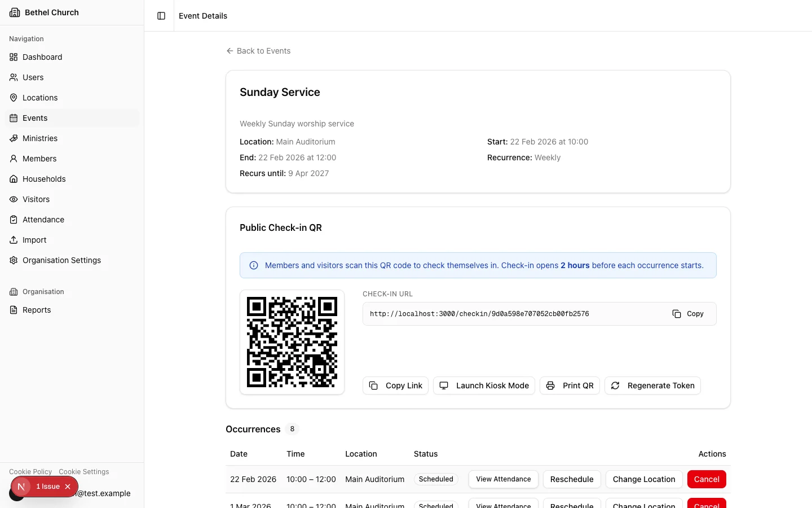Change Location for 22 Feb 2026 occurrence
This screenshot has width=812, height=508.
coord(644,479)
